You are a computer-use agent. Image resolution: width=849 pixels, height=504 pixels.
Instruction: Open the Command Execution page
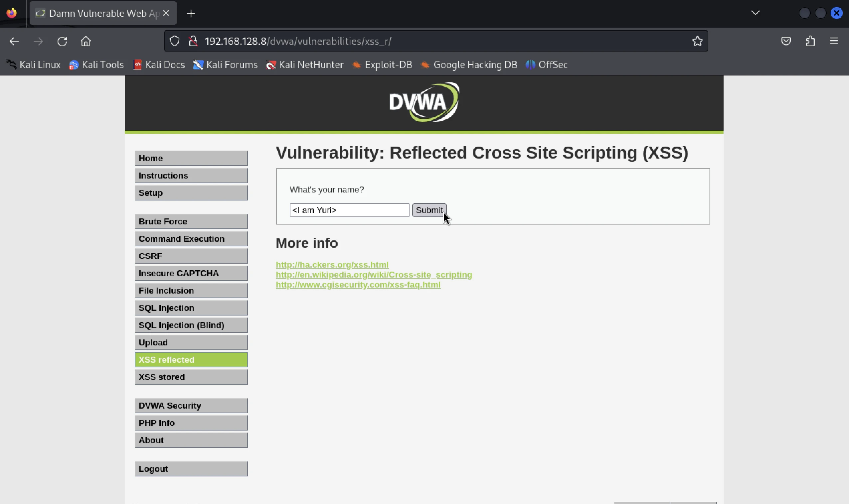[191, 239]
